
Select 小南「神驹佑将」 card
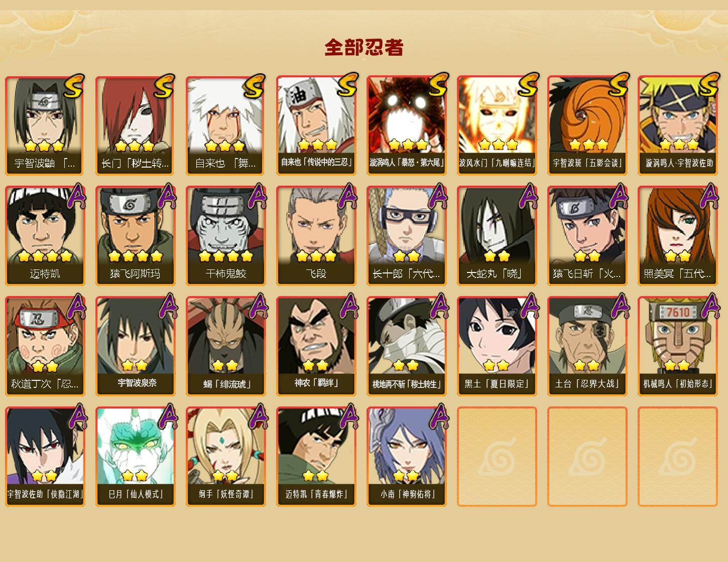407,457
